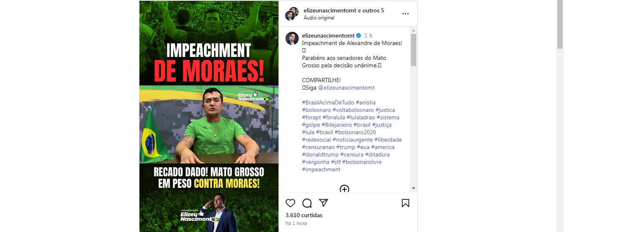Share the post via paper plane icon
This screenshot has height=232, width=644.
pos(323,203)
